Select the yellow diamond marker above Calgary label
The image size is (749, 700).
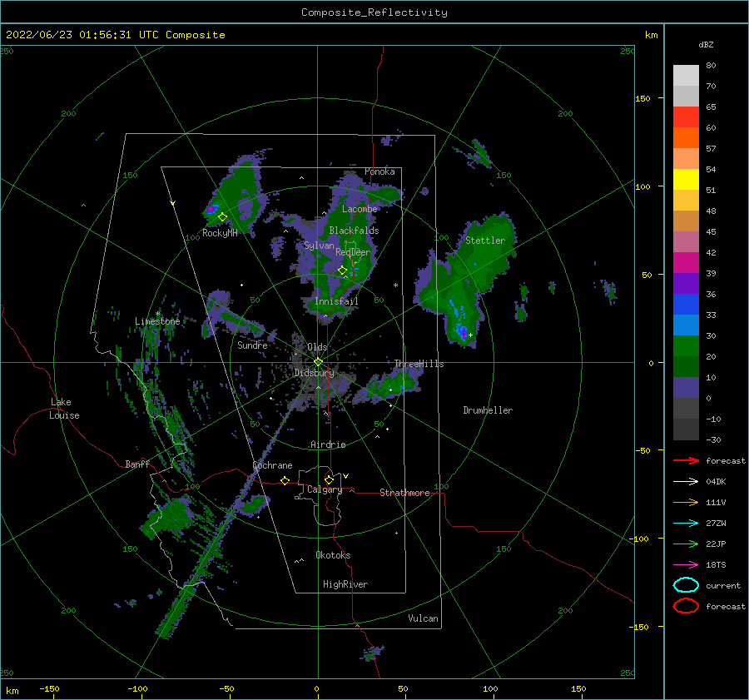329,479
